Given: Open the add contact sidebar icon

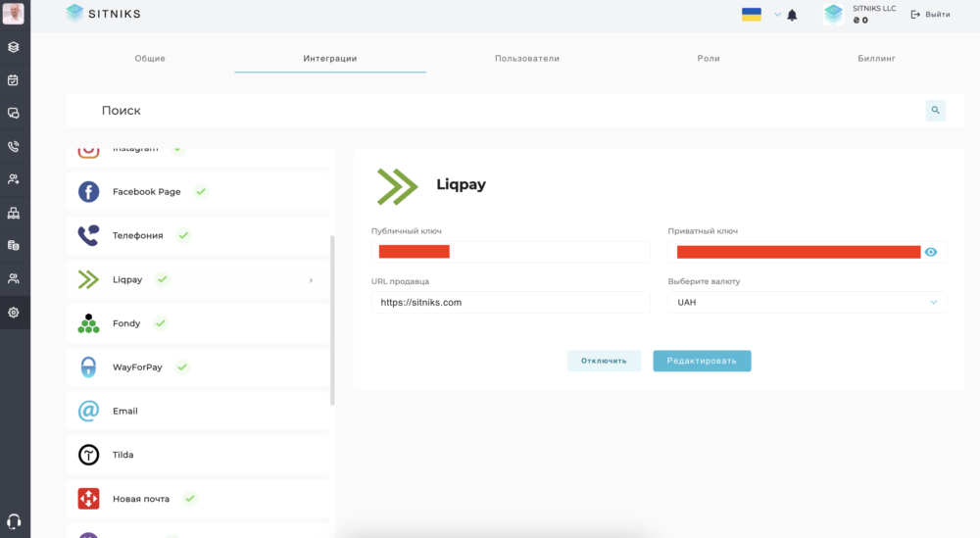Looking at the screenshot, I should point(13,179).
